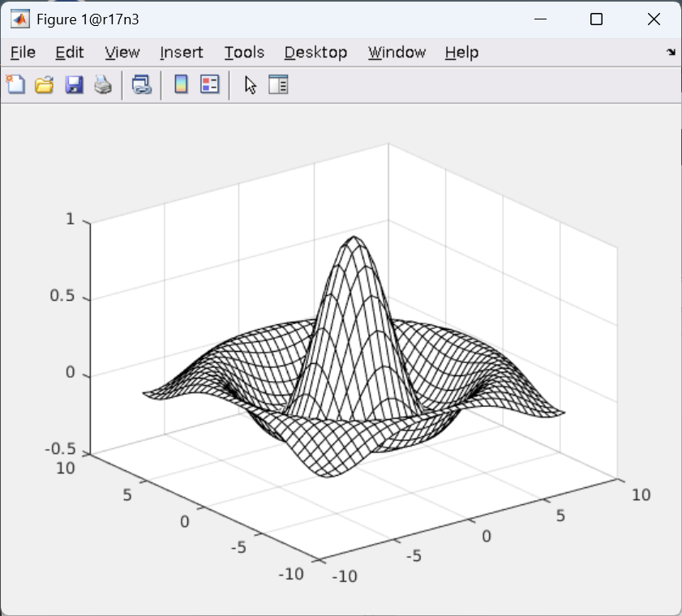Open the File menu
Viewport: 682px width, 616px height.
23,53
